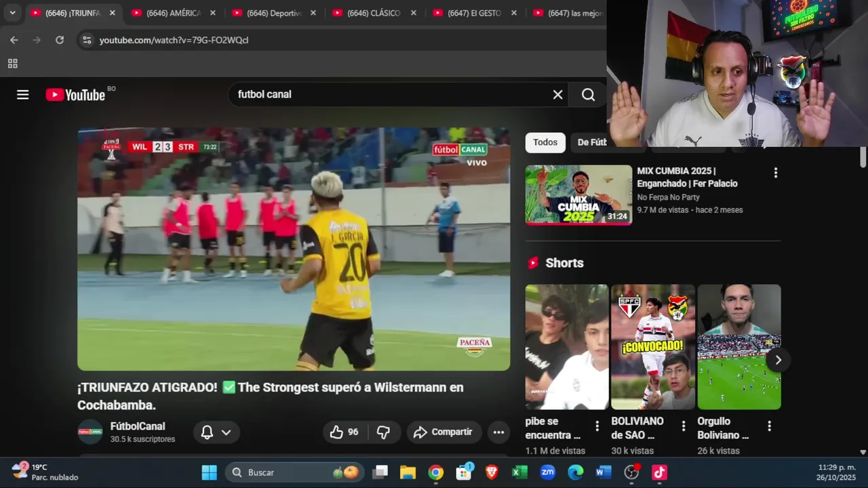
Task: Close the 'Deportiv' browser tab
Action: (313, 13)
